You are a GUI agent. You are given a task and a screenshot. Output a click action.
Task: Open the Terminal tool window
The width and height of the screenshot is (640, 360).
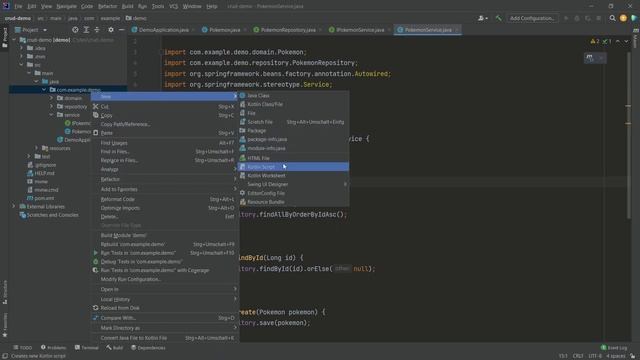click(87, 348)
